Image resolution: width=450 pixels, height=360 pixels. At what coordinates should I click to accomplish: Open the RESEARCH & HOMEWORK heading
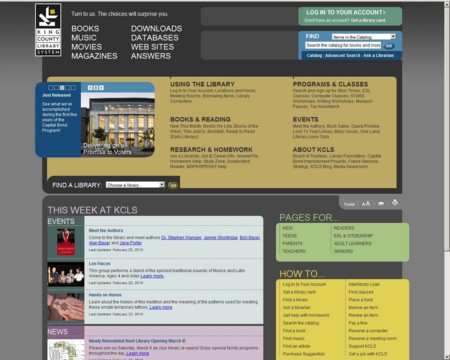(211, 150)
